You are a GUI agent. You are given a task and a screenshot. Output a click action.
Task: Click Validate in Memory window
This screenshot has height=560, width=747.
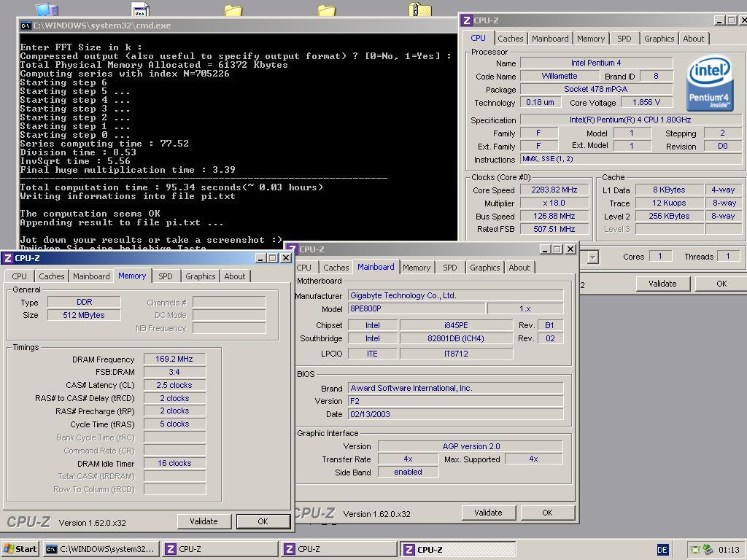coord(204,521)
